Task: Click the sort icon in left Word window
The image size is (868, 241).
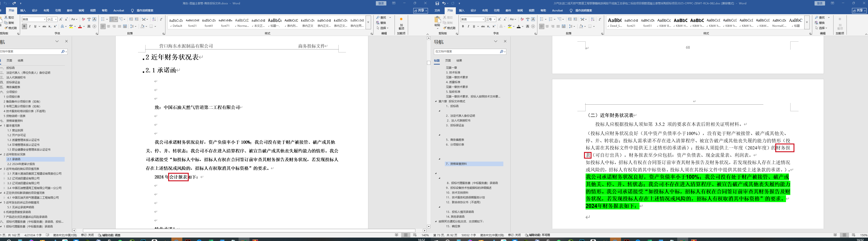Action: pyautogui.click(x=154, y=19)
